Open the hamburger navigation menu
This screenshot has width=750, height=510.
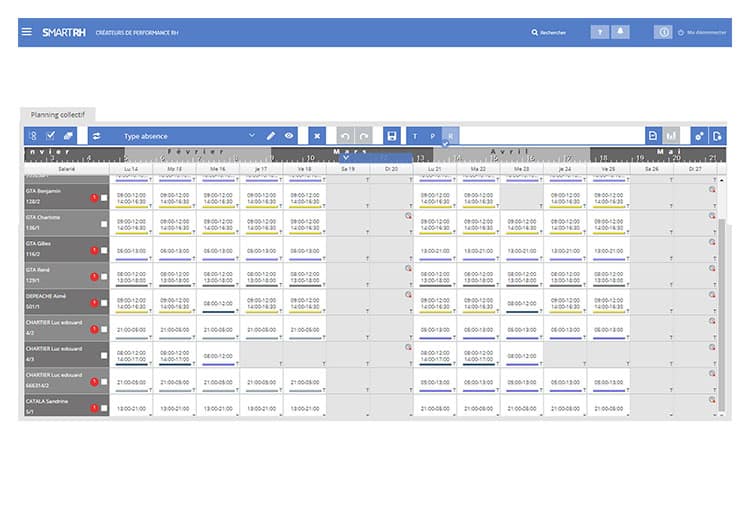tap(26, 32)
